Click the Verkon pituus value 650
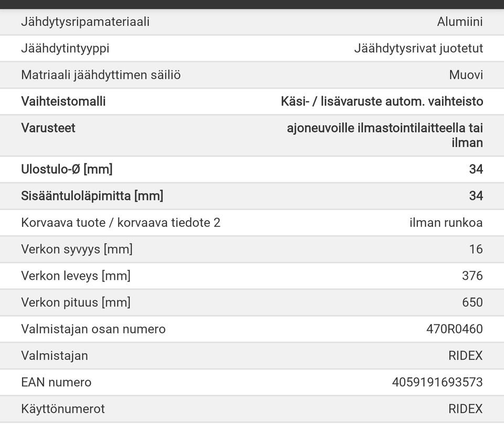Viewport: 504px width, 439px height. 472,302
